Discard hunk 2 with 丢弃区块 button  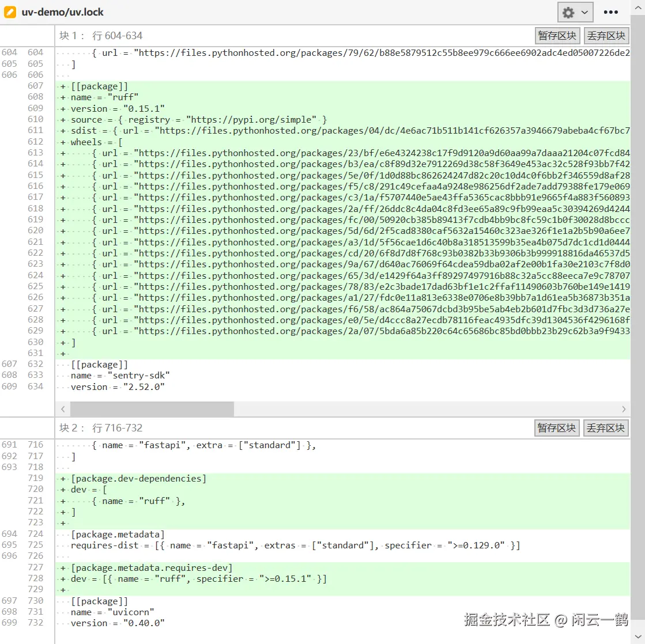tap(606, 428)
